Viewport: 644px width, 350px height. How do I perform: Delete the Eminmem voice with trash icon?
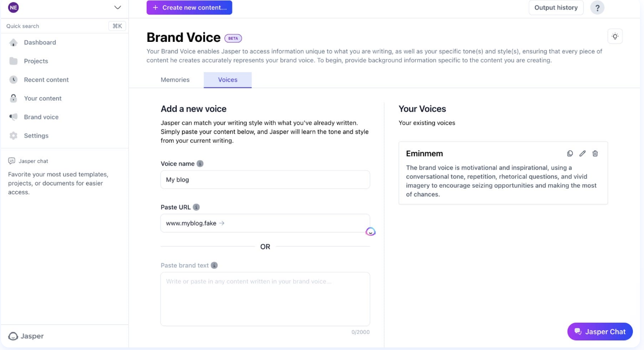click(x=595, y=153)
